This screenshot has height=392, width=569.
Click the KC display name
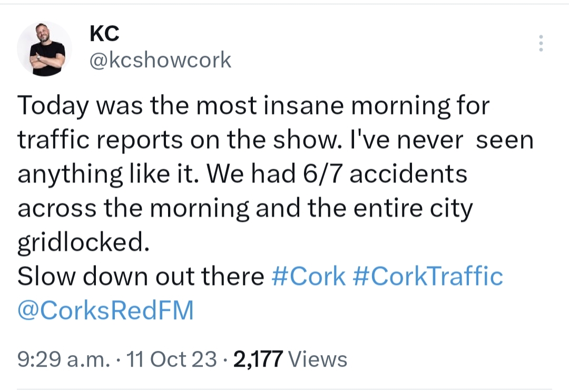click(105, 34)
